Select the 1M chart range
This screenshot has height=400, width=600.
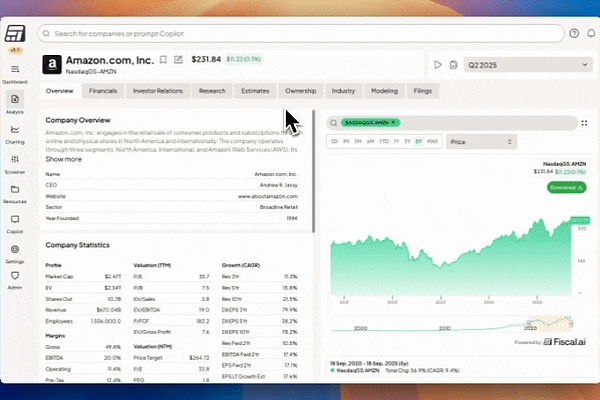click(x=346, y=142)
